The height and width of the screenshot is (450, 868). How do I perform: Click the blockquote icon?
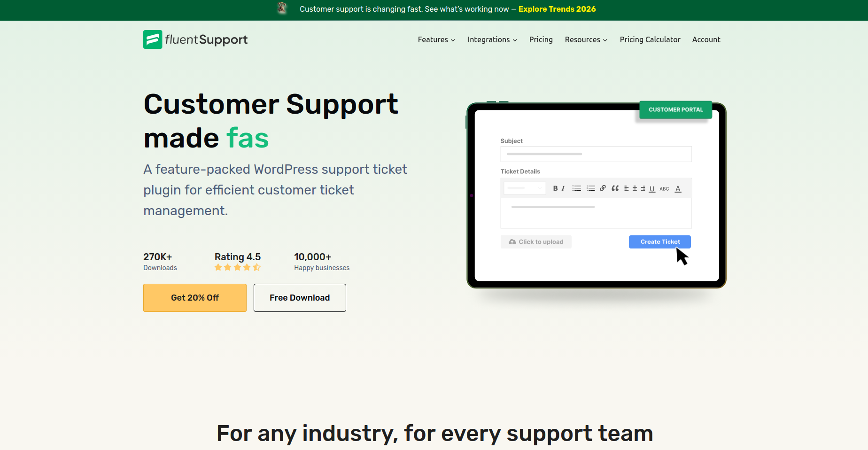tap(615, 188)
